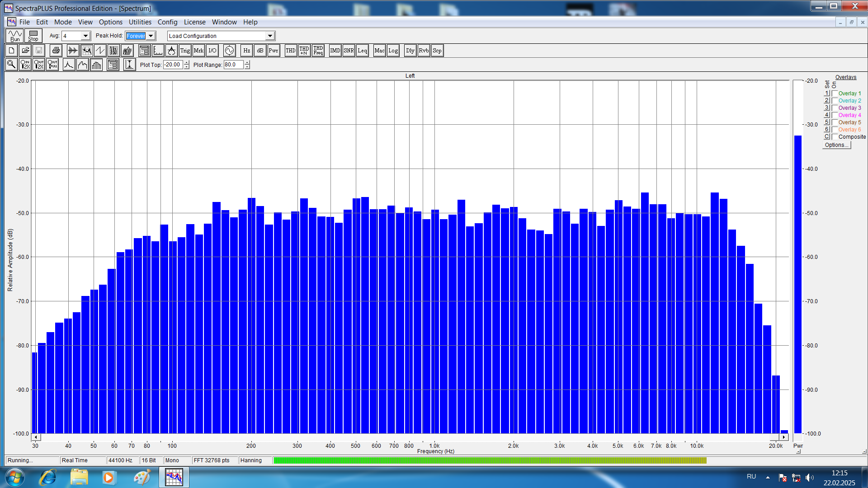Image resolution: width=868 pixels, height=488 pixels.
Task: Expand the Load Configuration dropdown
Action: coord(270,36)
